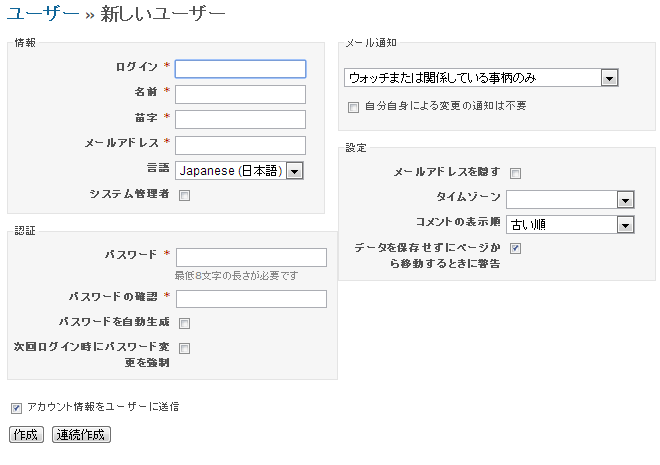Focus the パスワードの確認 field
This screenshot has height=465, width=660.
(x=251, y=299)
